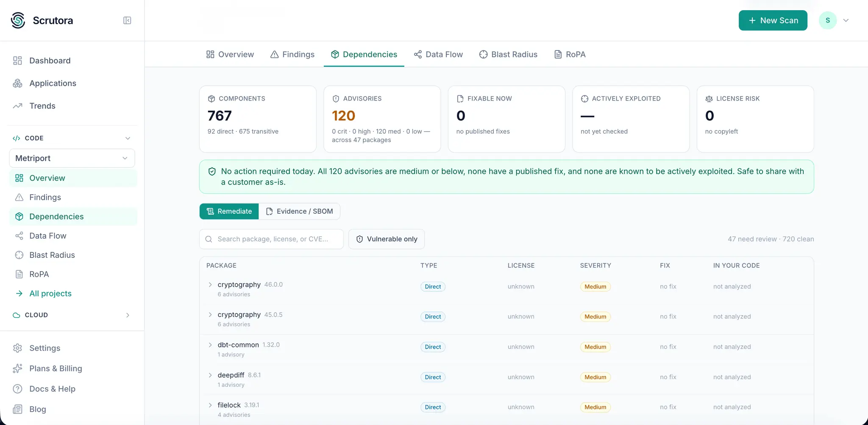The height and width of the screenshot is (425, 868).
Task: Click the Scrutora logo icon
Action: coord(18,20)
